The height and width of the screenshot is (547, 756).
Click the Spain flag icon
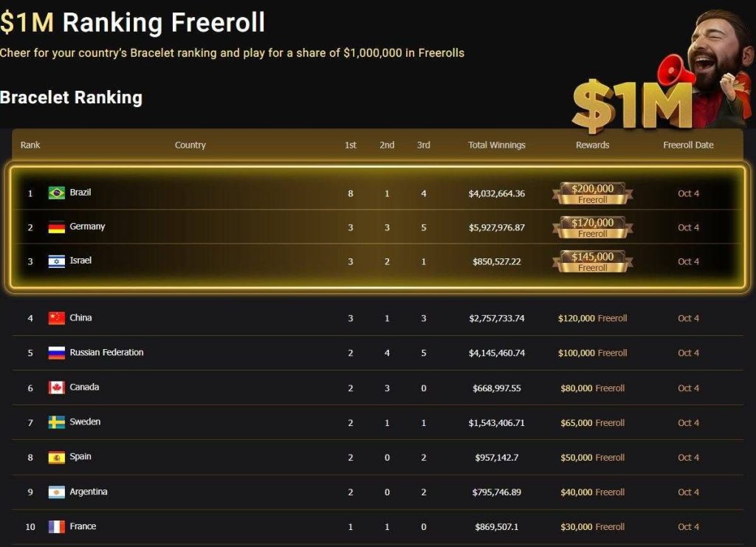click(x=57, y=457)
